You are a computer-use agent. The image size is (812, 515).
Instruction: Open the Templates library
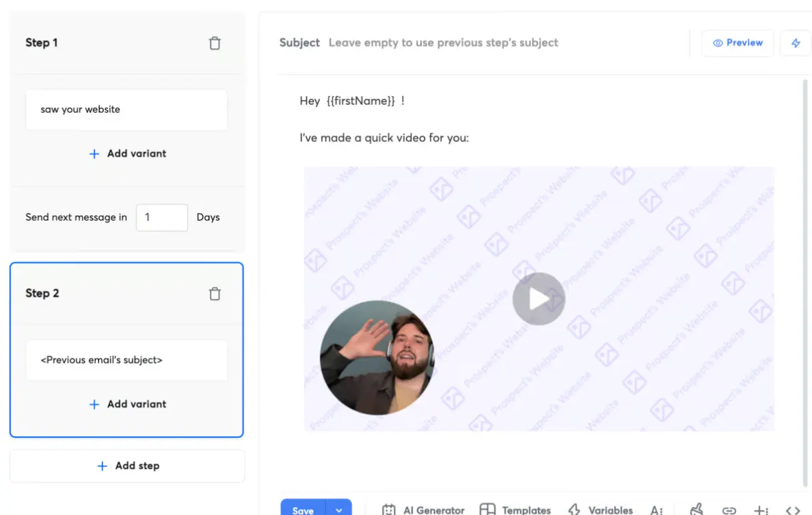click(515, 510)
